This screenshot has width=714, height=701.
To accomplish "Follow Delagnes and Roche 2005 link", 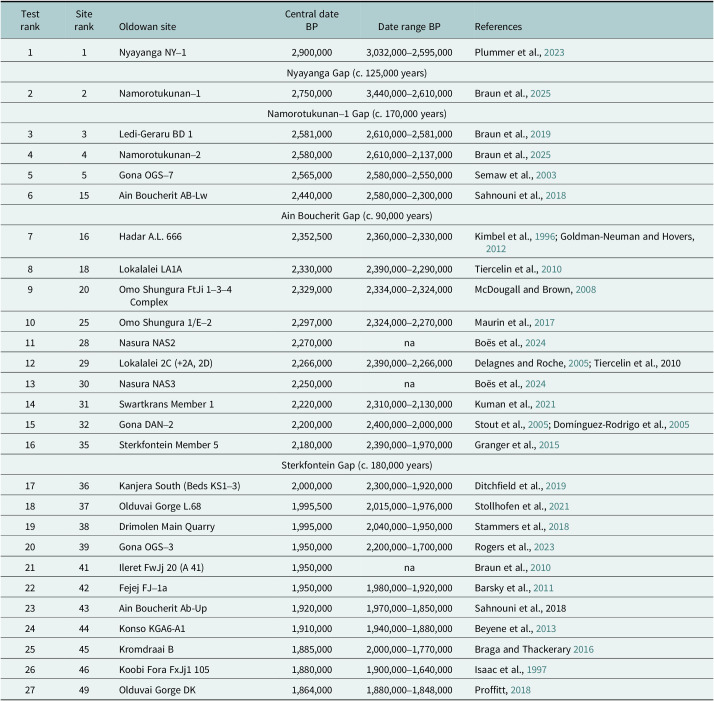I will click(x=578, y=363).
